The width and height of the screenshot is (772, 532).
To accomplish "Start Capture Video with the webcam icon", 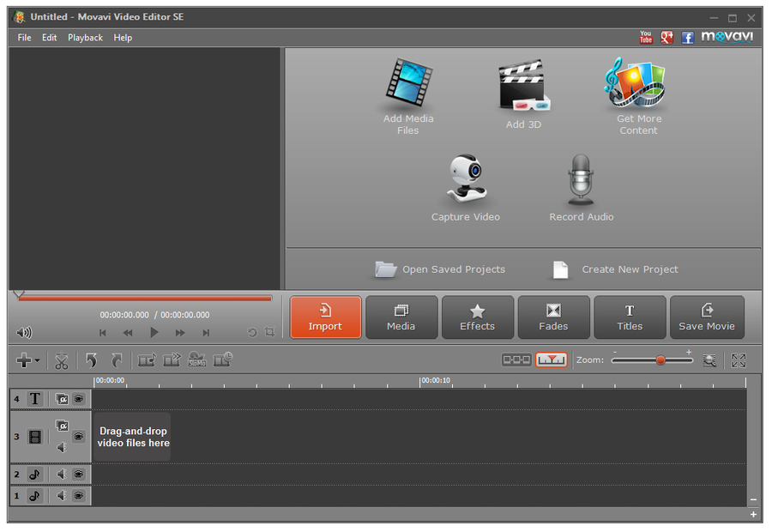I will tap(467, 178).
